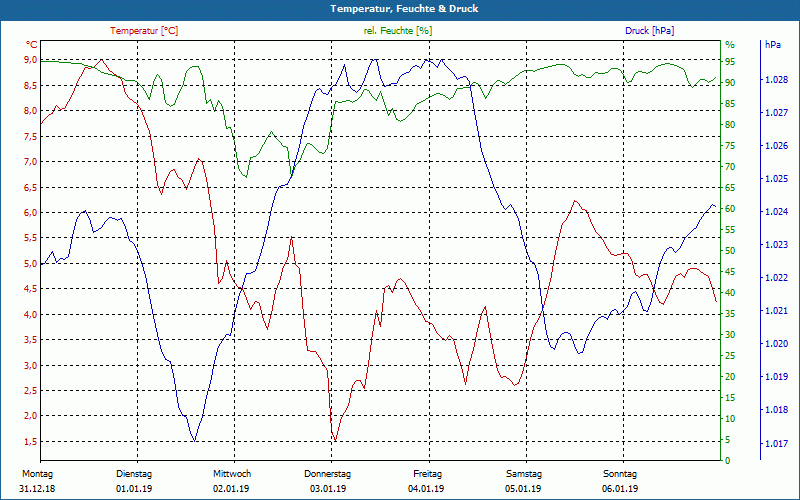
Task: Click the 'Sonntag' day label
Action: tap(620, 474)
